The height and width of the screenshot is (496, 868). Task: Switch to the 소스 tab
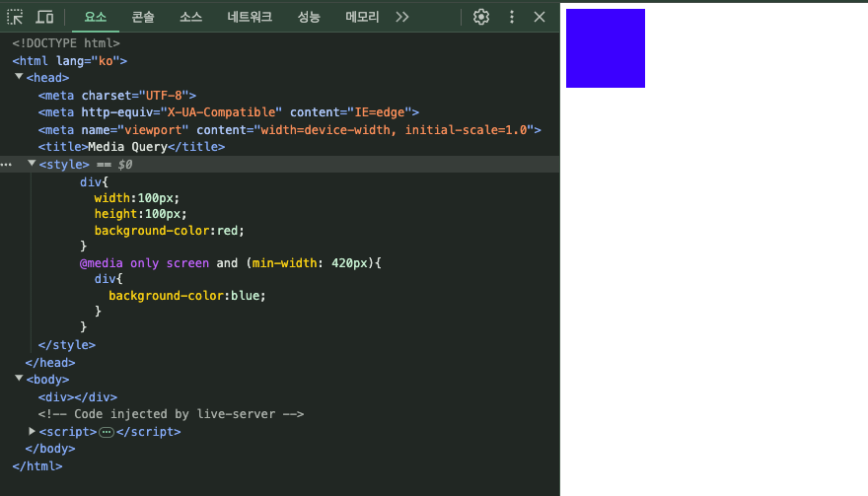(x=190, y=17)
